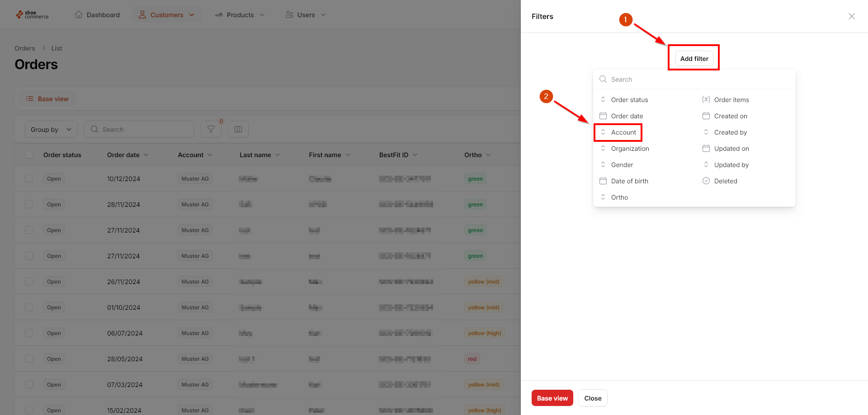868x415 pixels.
Task: Click the calendar icon beside Date of birth
Action: pos(603,181)
